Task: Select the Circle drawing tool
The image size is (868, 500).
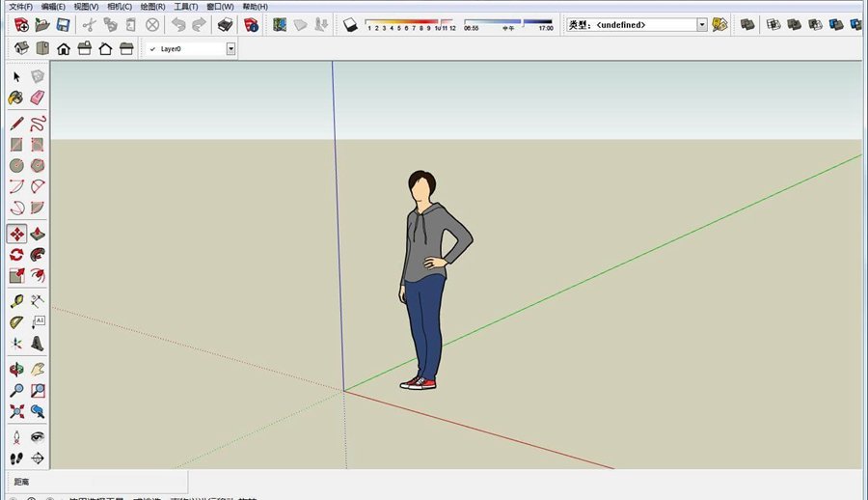Action: tap(16, 165)
